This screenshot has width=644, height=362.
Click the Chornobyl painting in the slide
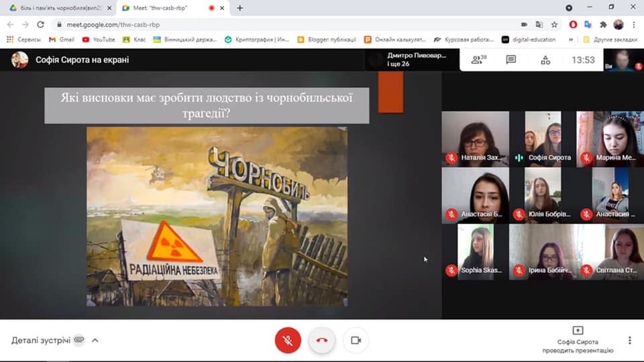(x=217, y=217)
